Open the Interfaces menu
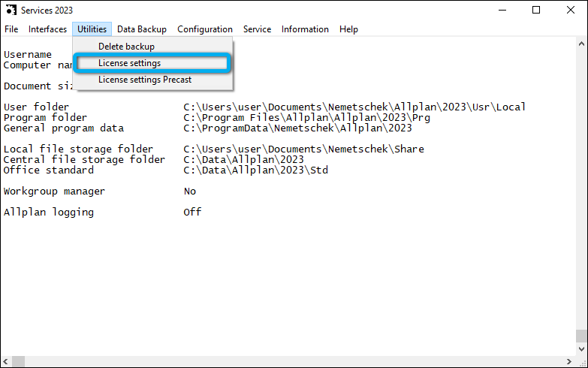Image resolution: width=588 pixels, height=368 pixels. 47,29
